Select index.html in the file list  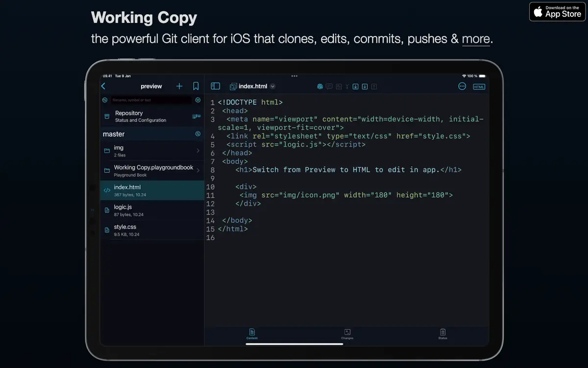[x=152, y=190]
